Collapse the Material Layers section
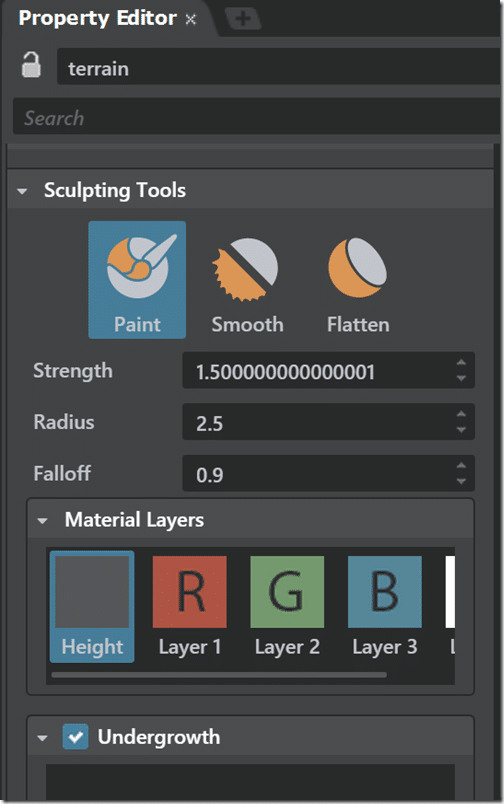 [43, 521]
